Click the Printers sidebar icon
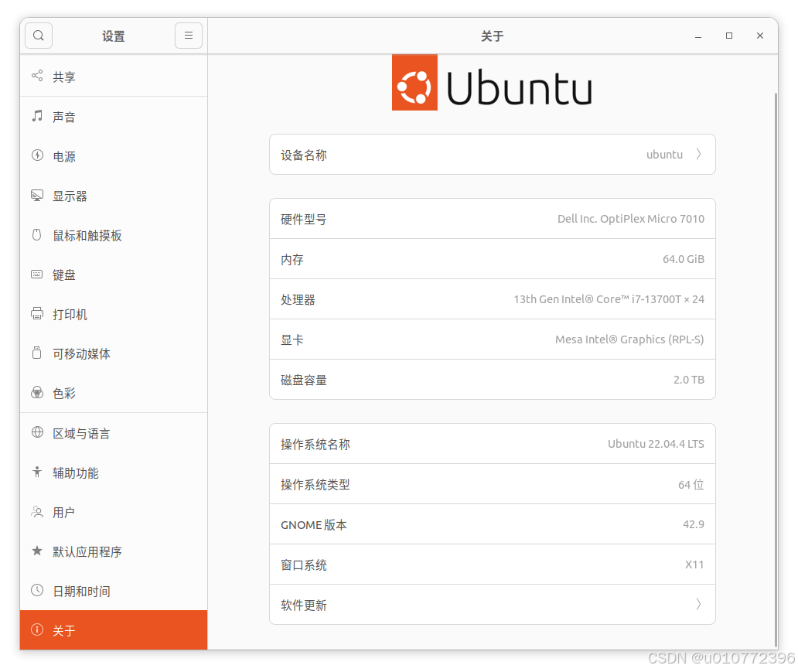 37,314
